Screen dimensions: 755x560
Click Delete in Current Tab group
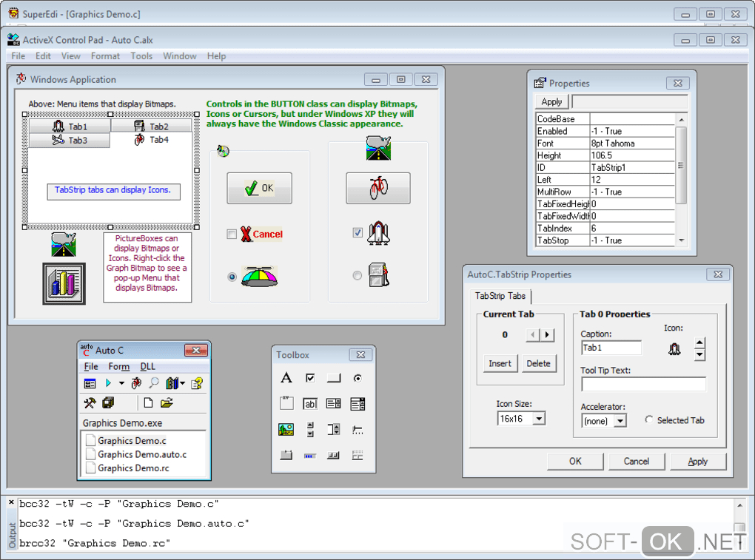pyautogui.click(x=538, y=363)
